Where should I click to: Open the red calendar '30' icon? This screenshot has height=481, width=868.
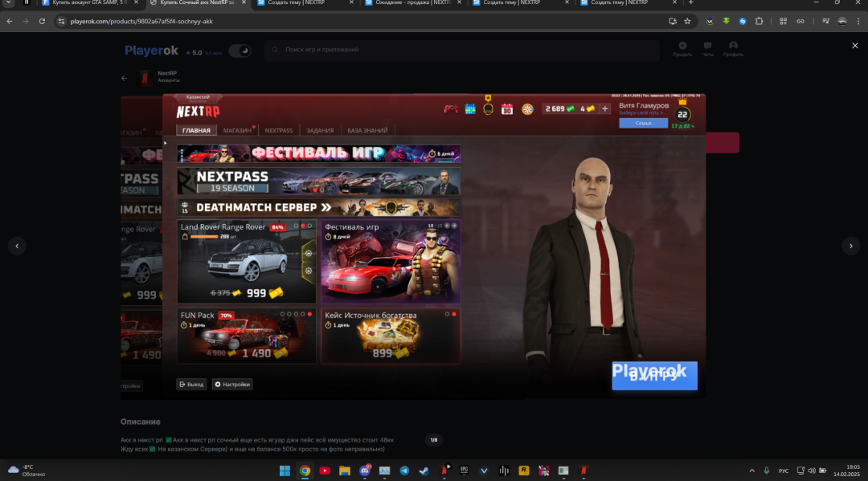(x=507, y=109)
